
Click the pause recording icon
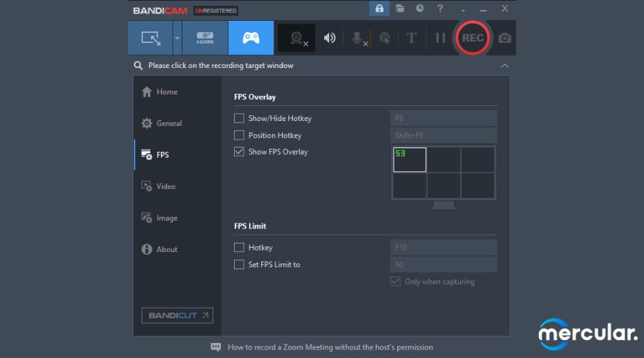[x=440, y=38]
